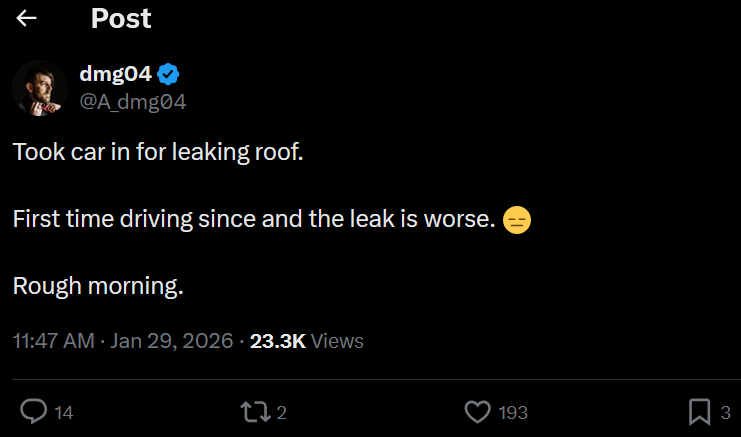Click the "Post" page heading
This screenshot has height=437, width=741.
click(120, 18)
